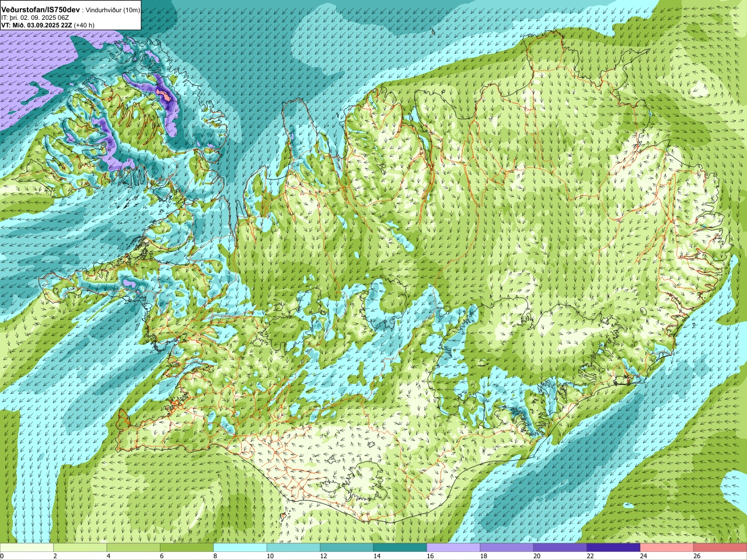Click the legend label '12'
The image size is (747, 560).
[323, 556]
